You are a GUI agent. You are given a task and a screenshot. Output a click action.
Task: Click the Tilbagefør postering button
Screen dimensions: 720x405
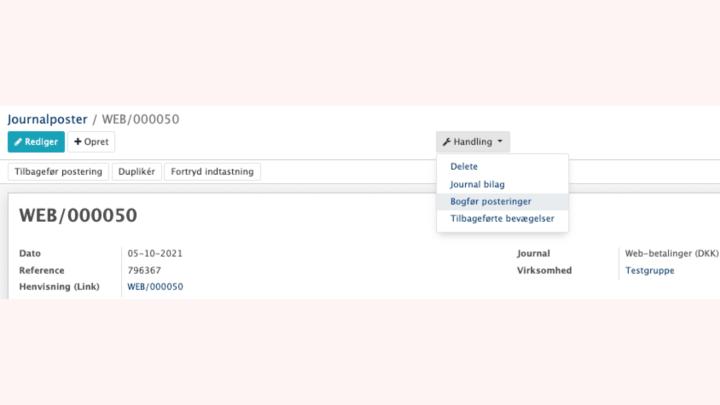[x=58, y=172]
